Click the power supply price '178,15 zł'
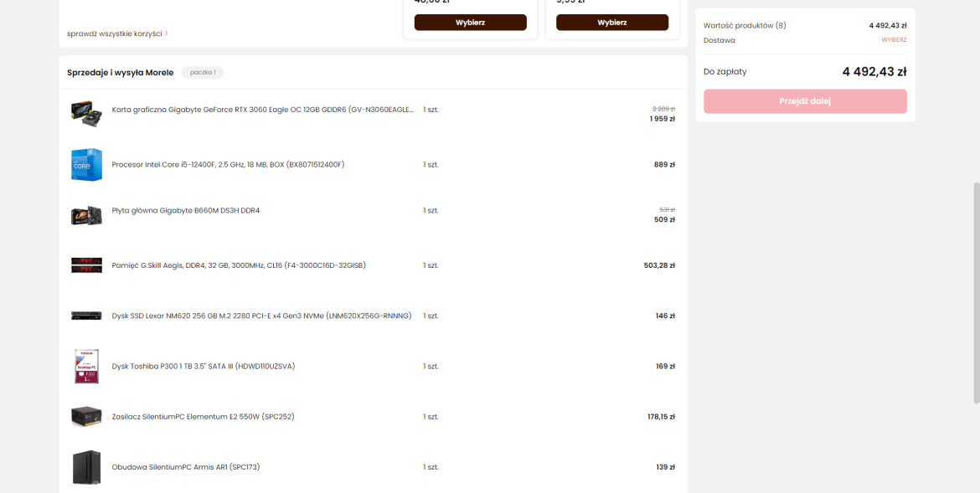 click(x=661, y=417)
